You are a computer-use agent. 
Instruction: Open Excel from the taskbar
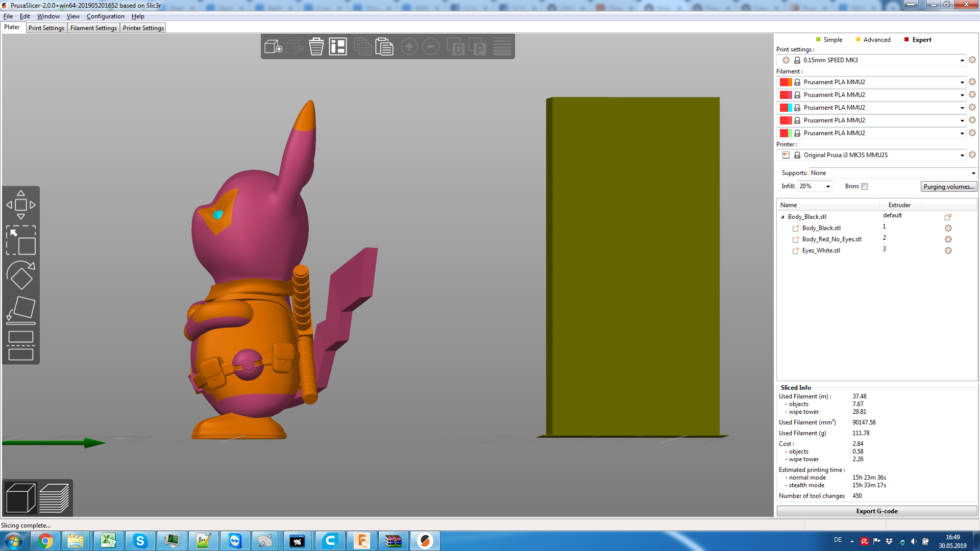click(x=108, y=541)
